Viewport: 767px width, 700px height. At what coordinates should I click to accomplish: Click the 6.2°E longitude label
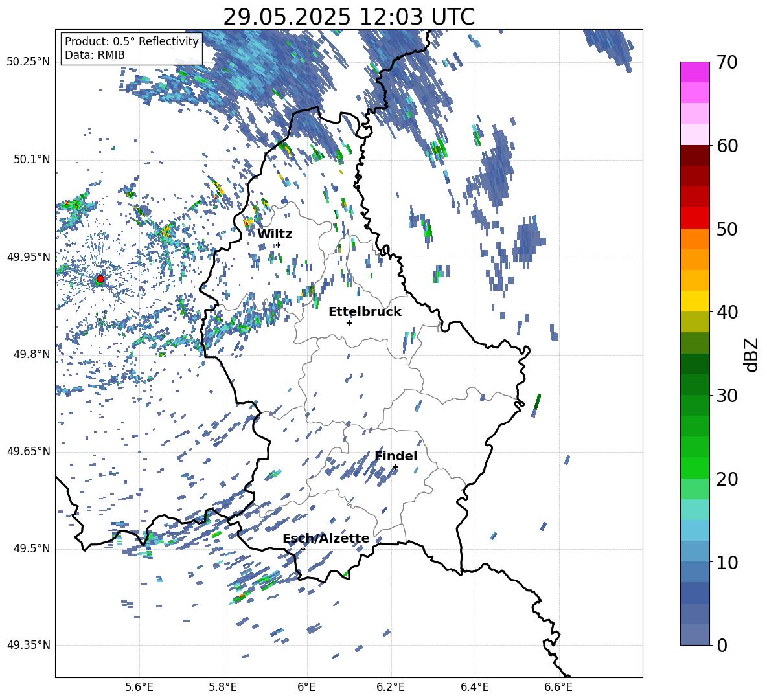(x=391, y=687)
